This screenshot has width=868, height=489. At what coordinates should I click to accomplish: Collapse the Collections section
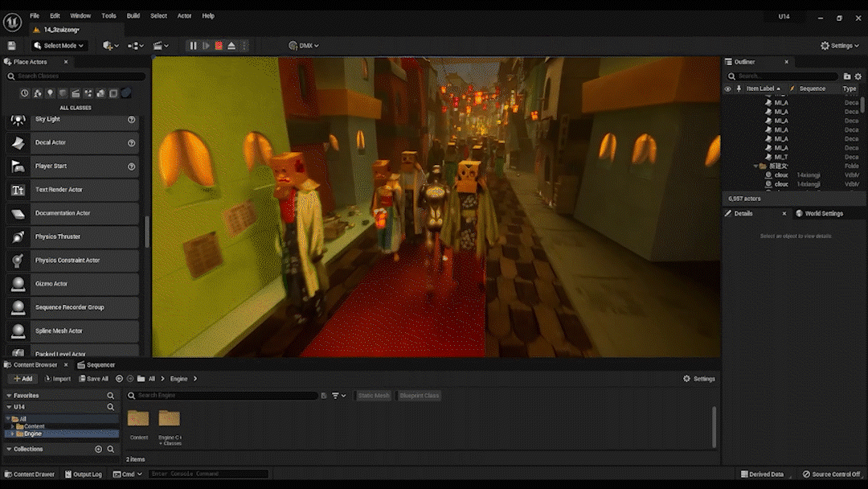point(9,449)
